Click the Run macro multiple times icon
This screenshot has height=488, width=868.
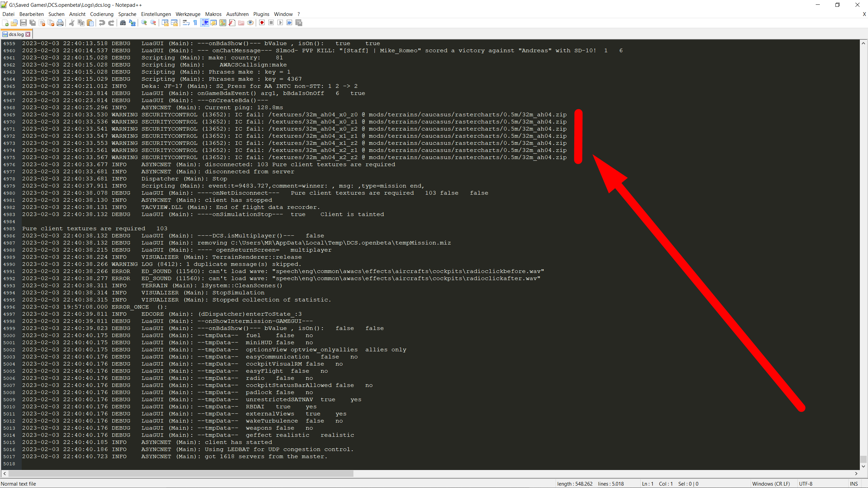coord(289,23)
